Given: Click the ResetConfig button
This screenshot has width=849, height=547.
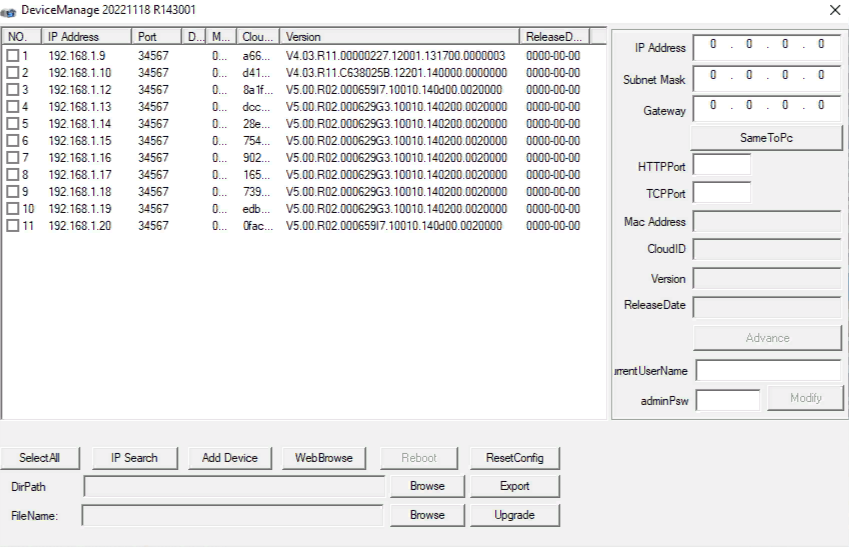Looking at the screenshot, I should 514,458.
